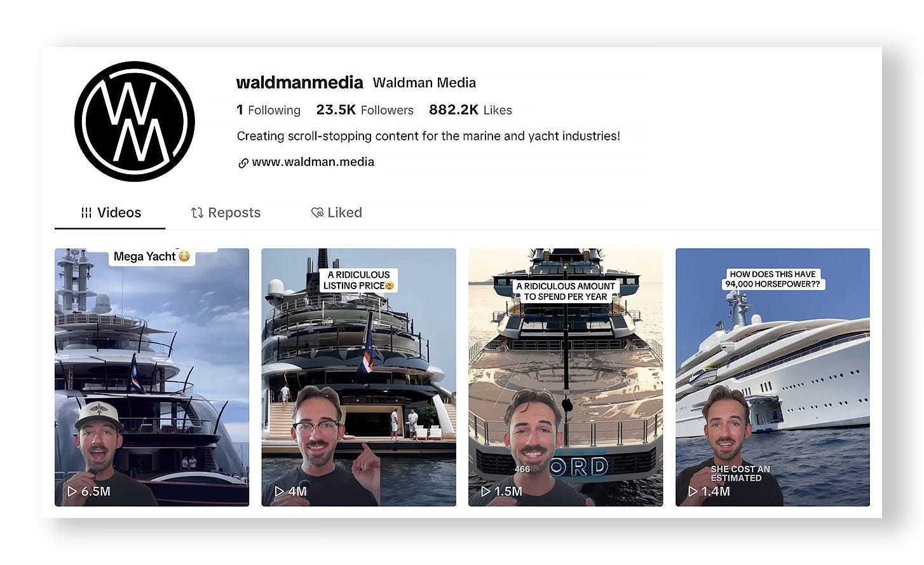Switch to the Reposts tab
Viewport: 924px width, 565px height.
tap(226, 213)
